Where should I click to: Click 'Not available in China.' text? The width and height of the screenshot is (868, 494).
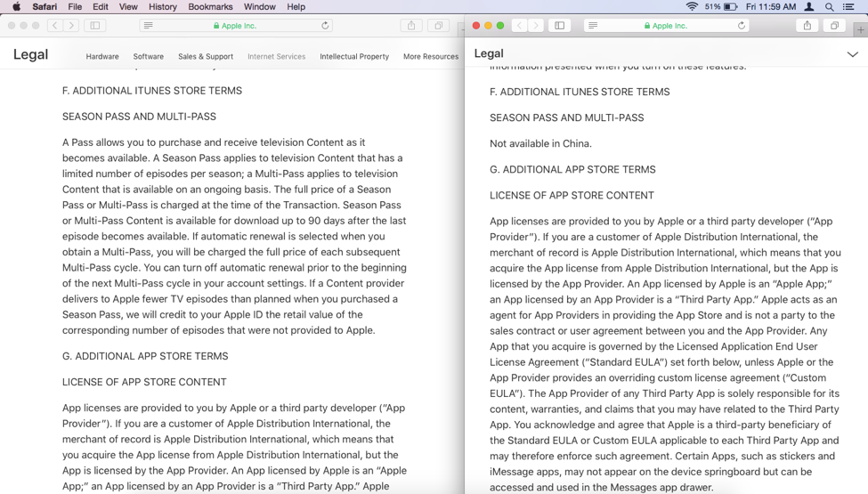(x=541, y=144)
